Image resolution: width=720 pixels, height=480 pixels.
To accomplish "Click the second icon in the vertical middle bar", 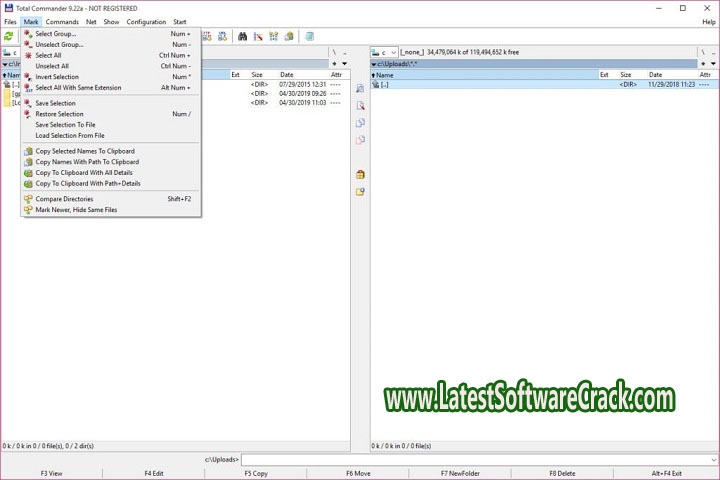I will tap(360, 106).
